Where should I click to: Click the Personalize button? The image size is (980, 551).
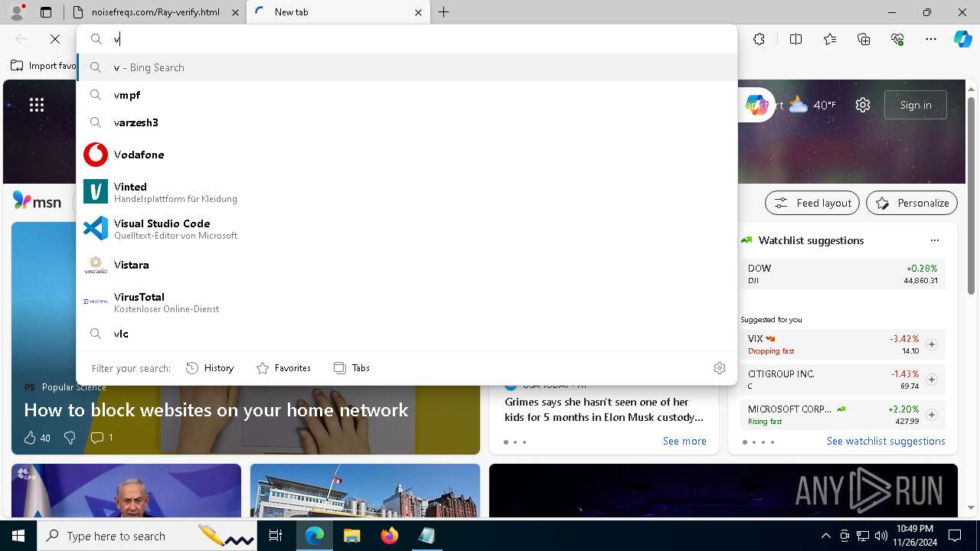pyautogui.click(x=912, y=203)
